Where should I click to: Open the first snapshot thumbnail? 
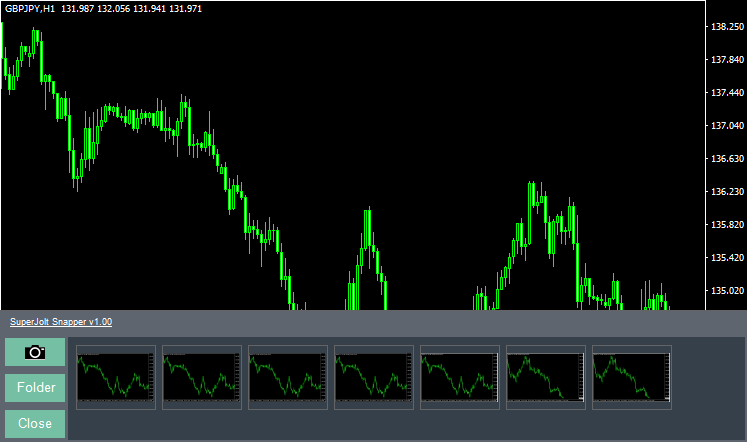(x=116, y=378)
